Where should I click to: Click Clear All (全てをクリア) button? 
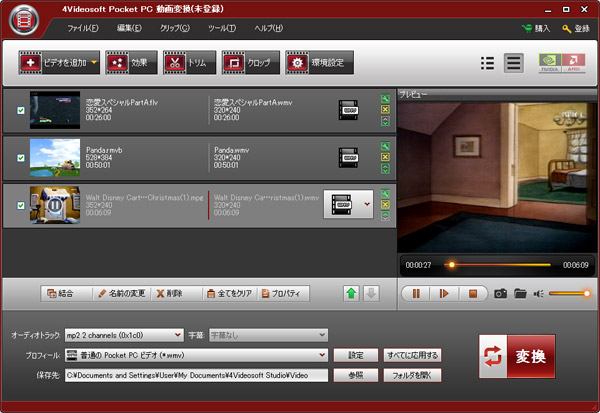point(230,294)
